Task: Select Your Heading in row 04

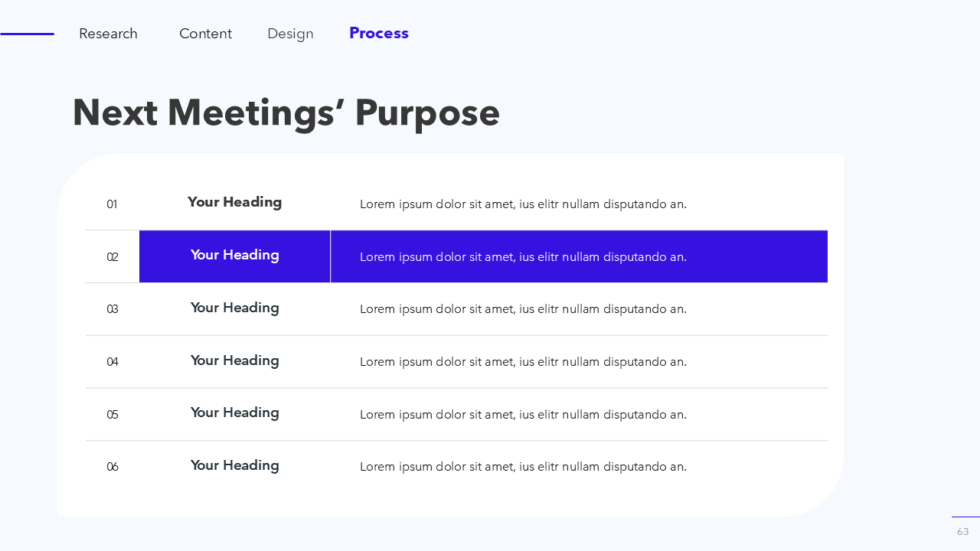Action: point(234,360)
